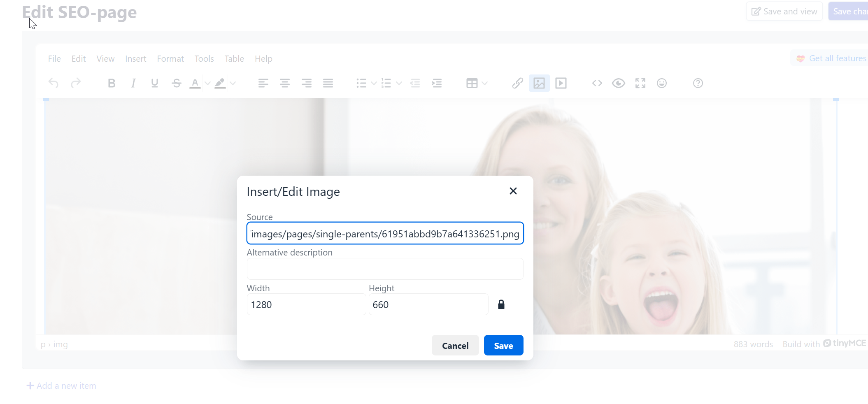Open the Help menu
This screenshot has height=404, width=868.
263,59
